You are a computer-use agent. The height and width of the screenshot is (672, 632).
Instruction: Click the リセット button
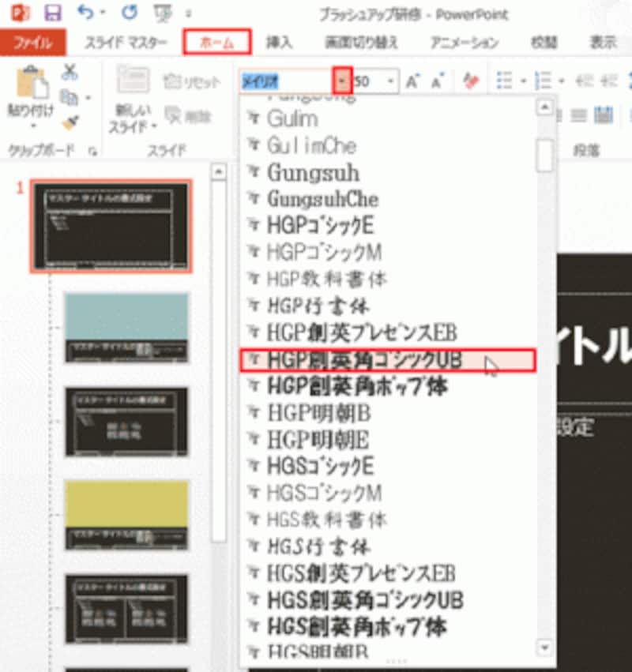click(192, 81)
